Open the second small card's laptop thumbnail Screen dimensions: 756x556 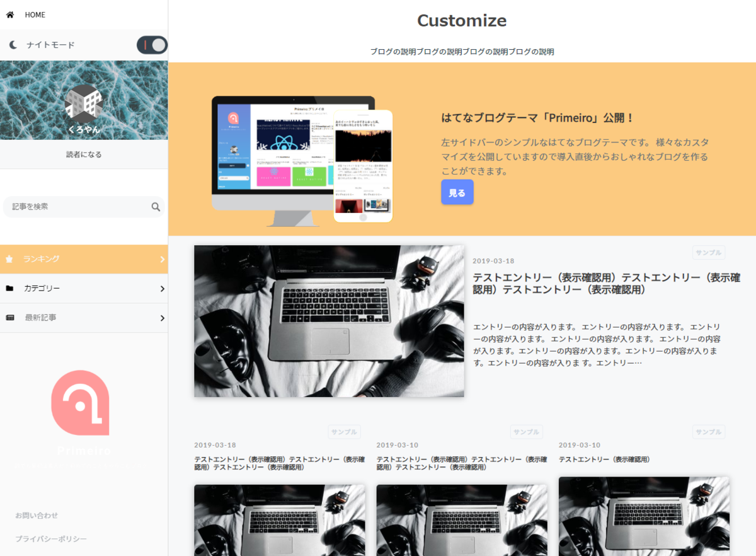pos(462,520)
